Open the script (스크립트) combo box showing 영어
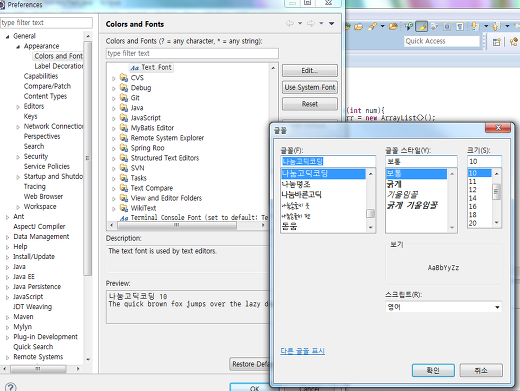This screenshot has height=391, width=520. click(443, 307)
